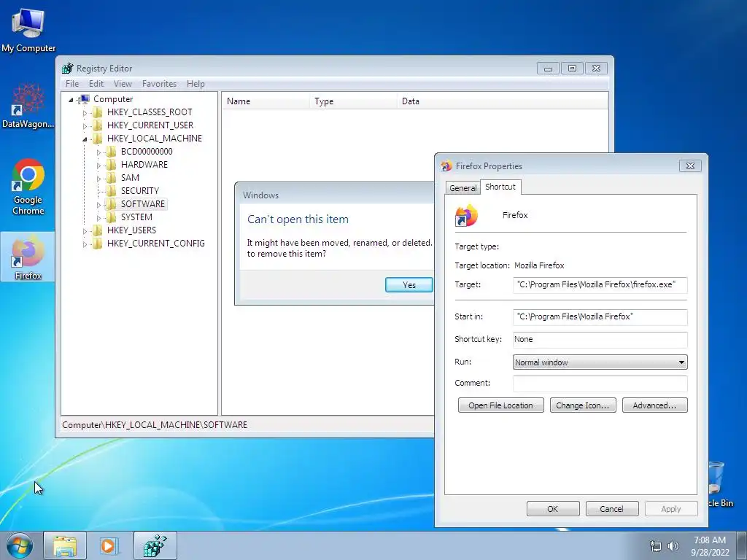The image size is (747, 560).
Task: Click the registry path text in status bar
Action: [155, 425]
